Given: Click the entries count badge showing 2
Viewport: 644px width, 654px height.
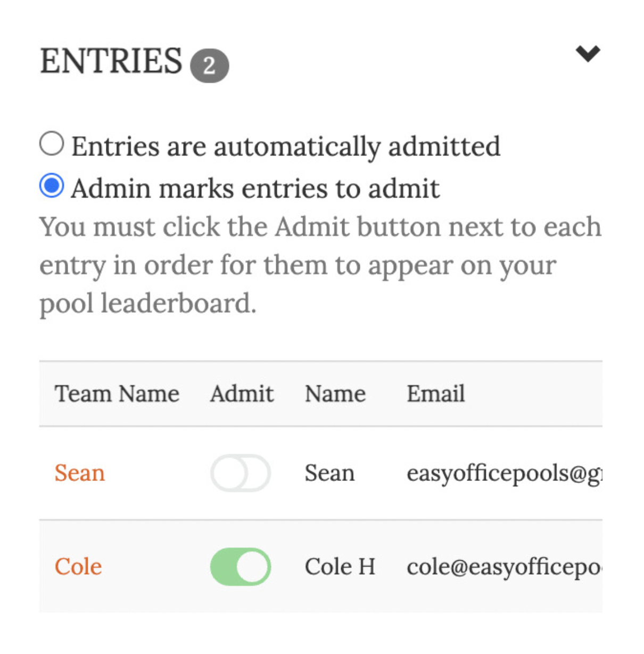Looking at the screenshot, I should click(209, 66).
